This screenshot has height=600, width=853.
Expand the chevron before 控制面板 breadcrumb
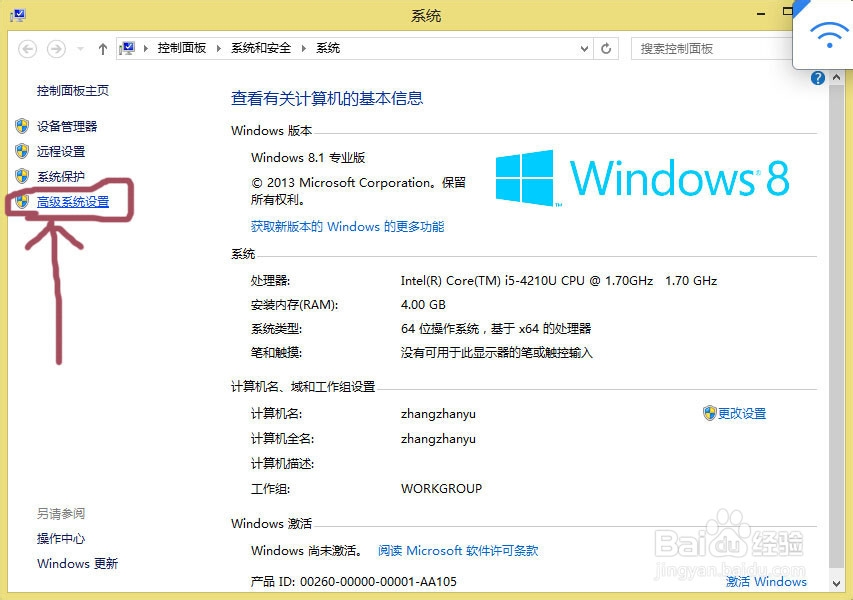click(x=146, y=48)
